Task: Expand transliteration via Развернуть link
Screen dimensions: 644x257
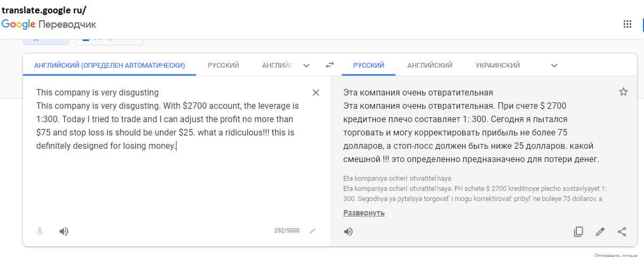Action: [x=364, y=213]
